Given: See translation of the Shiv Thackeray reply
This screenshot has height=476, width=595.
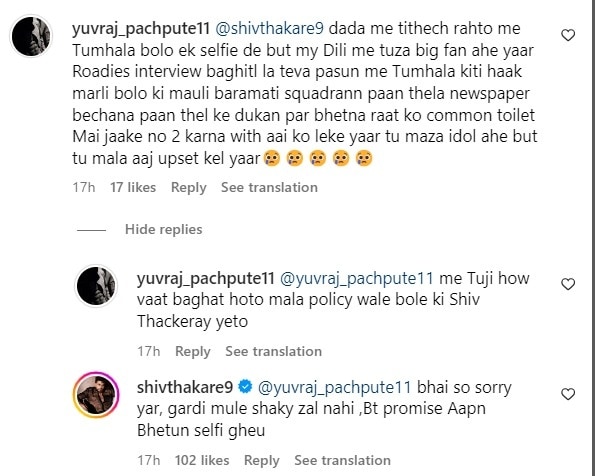Looking at the screenshot, I should 274,351.
